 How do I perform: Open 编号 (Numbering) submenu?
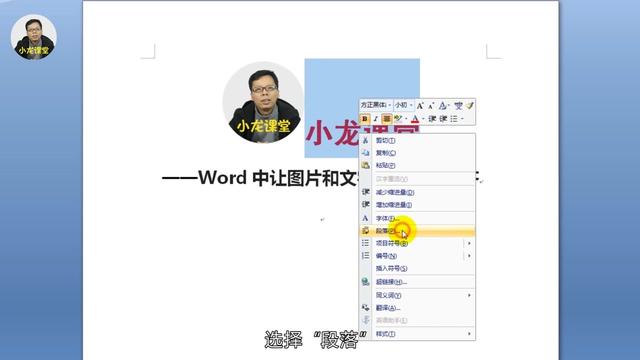[x=417, y=256]
